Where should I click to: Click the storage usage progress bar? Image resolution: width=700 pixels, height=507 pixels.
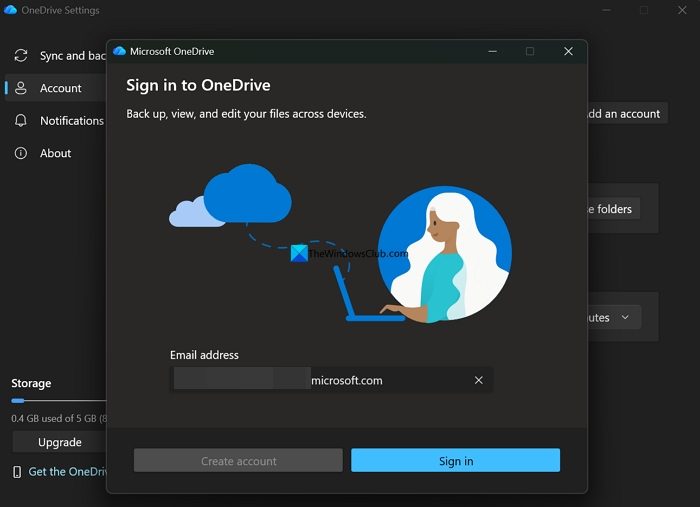pyautogui.click(x=59, y=401)
